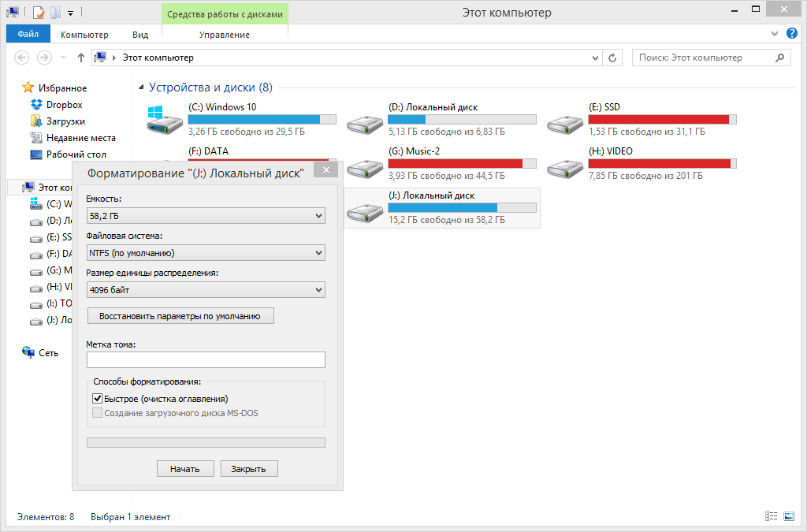807x532 pixels.
Task: Click the (C:) Windows 10 drive icon
Action: click(x=165, y=120)
